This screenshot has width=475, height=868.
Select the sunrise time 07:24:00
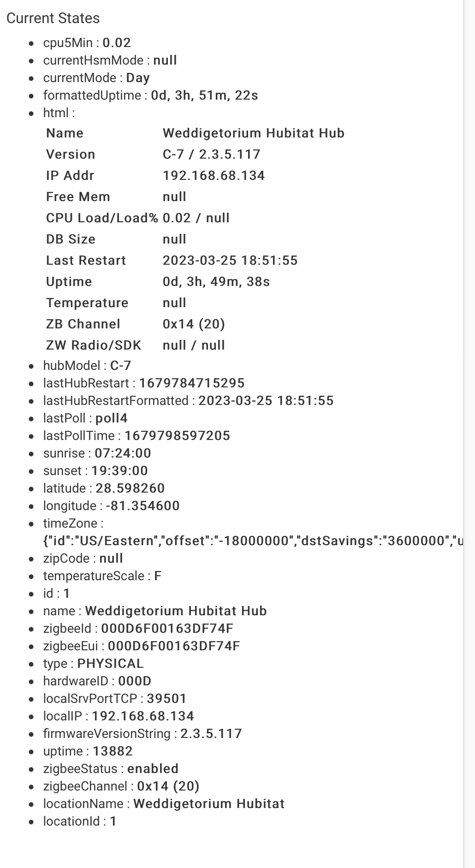point(123,453)
